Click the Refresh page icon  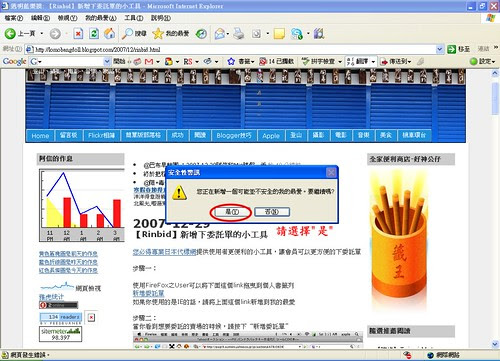[94, 33]
